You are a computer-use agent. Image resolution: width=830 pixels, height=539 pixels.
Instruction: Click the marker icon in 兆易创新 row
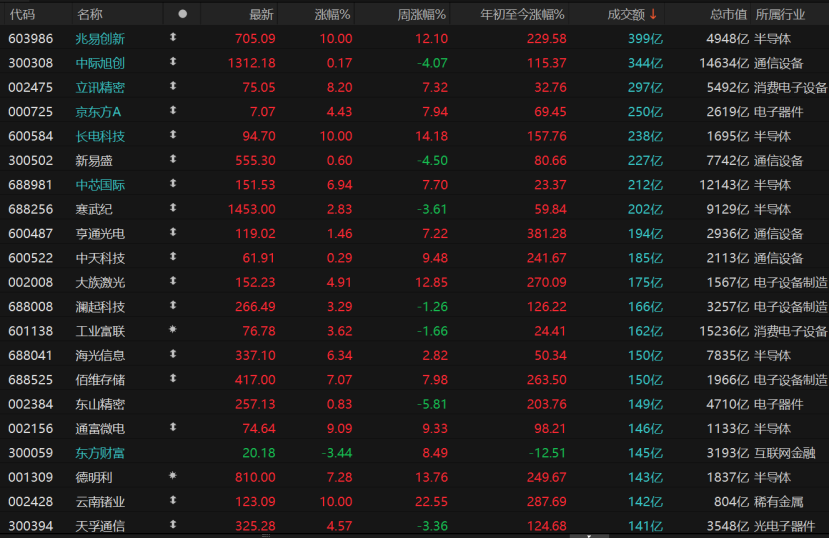point(173,38)
